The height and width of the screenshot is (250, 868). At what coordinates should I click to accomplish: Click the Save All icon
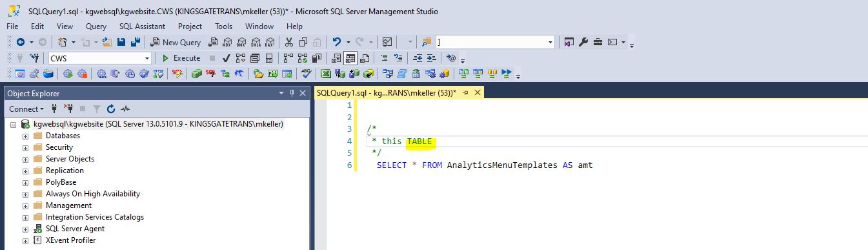click(136, 42)
